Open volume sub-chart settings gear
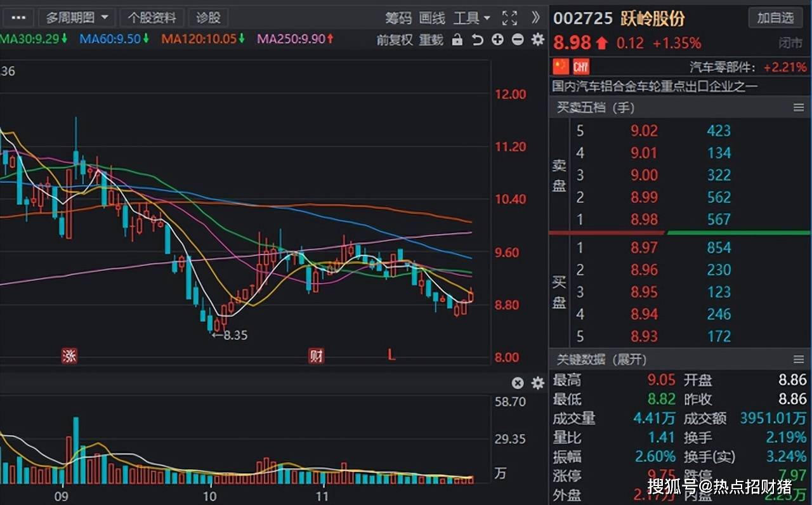 click(x=538, y=383)
